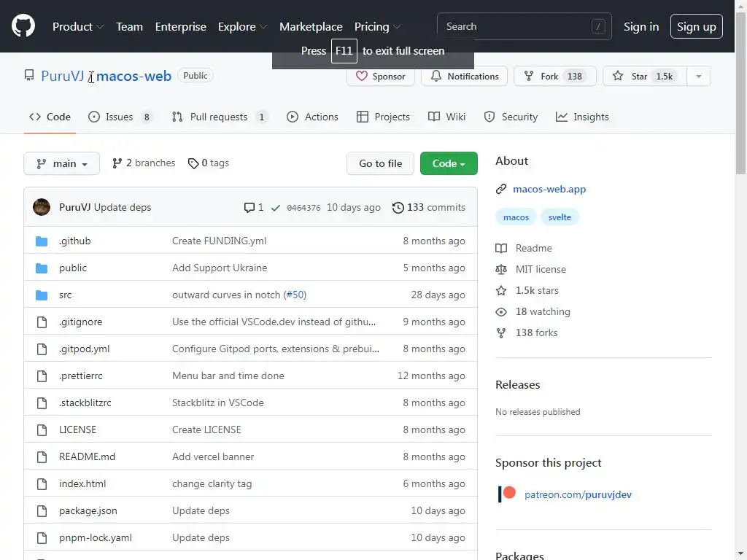Click the star icon to star repo
The width and height of the screenshot is (747, 560).
coord(617,76)
